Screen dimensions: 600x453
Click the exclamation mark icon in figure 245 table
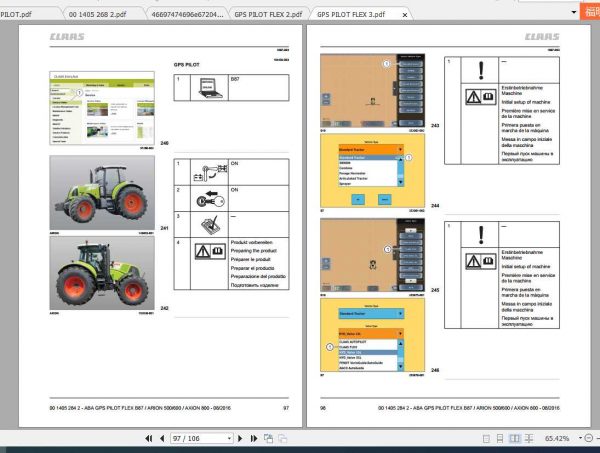click(481, 235)
